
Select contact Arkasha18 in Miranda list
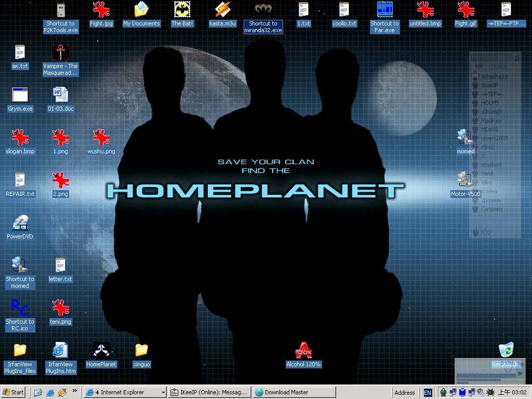[495, 76]
